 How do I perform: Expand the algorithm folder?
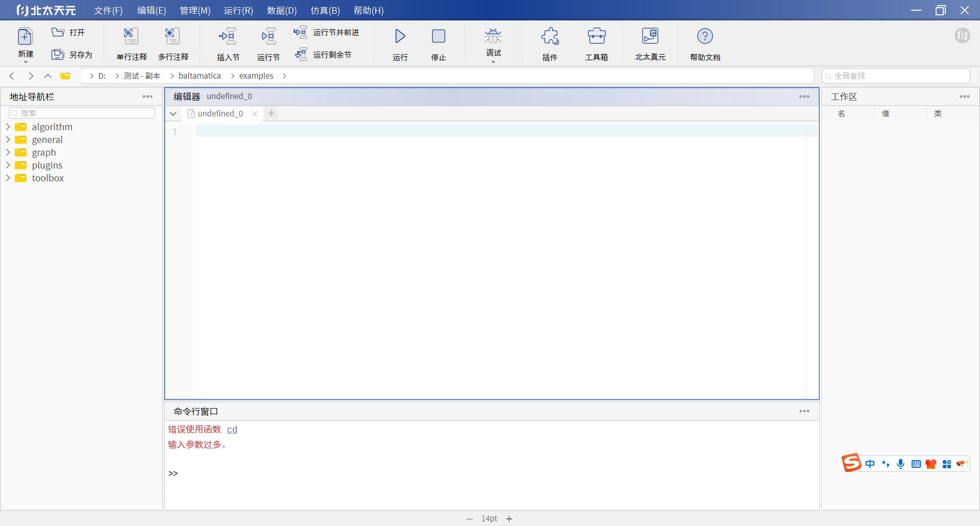[x=8, y=127]
